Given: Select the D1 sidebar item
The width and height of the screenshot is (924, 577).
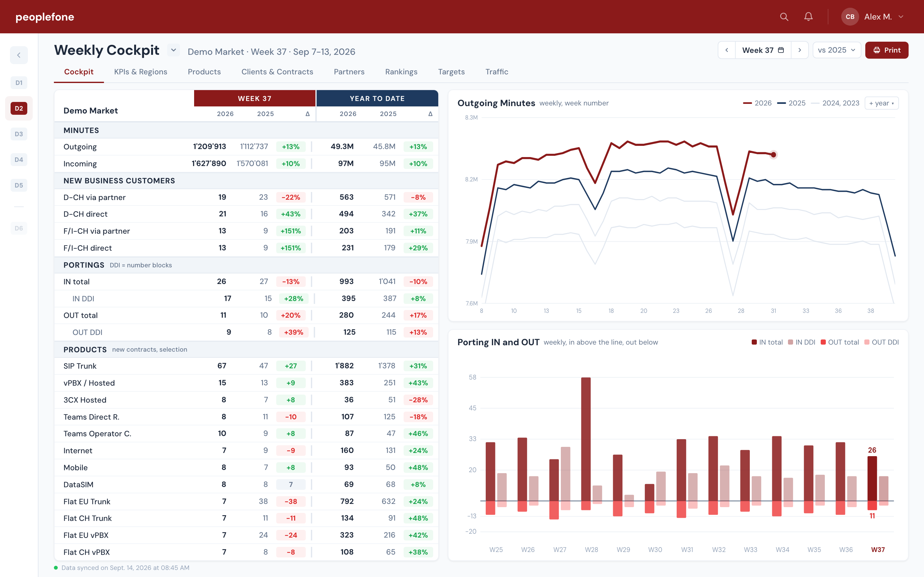Looking at the screenshot, I should (19, 83).
